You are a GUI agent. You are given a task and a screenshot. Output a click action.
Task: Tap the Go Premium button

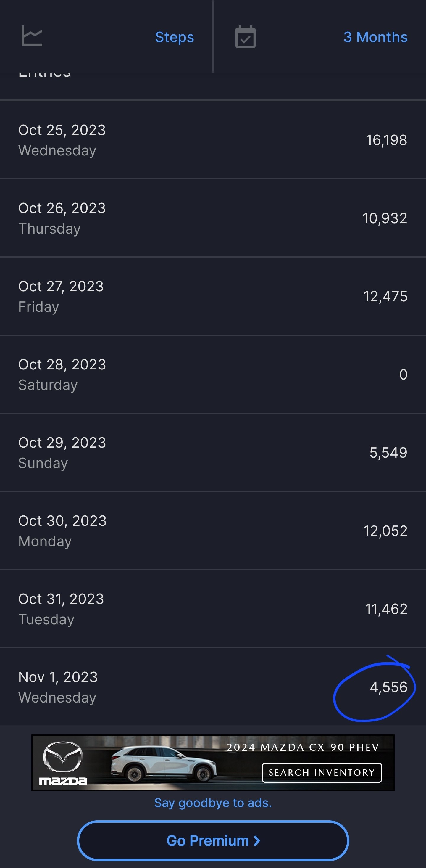[x=213, y=840]
